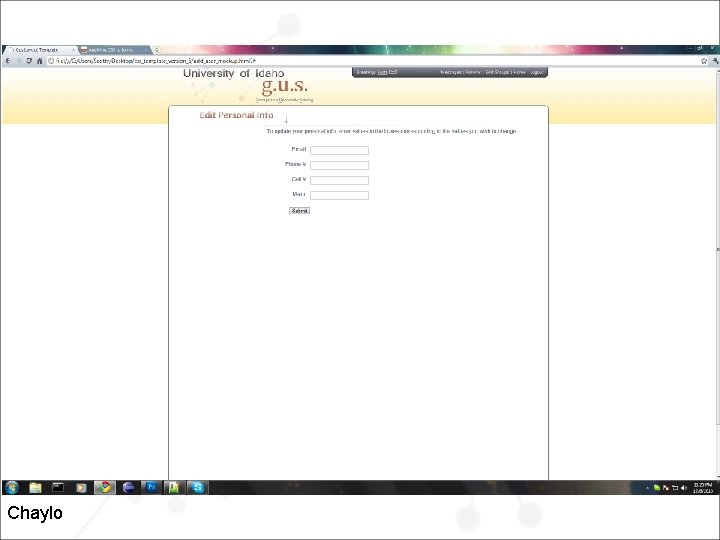
Task: Switch to the second browser tab
Action: pyautogui.click(x=114, y=50)
